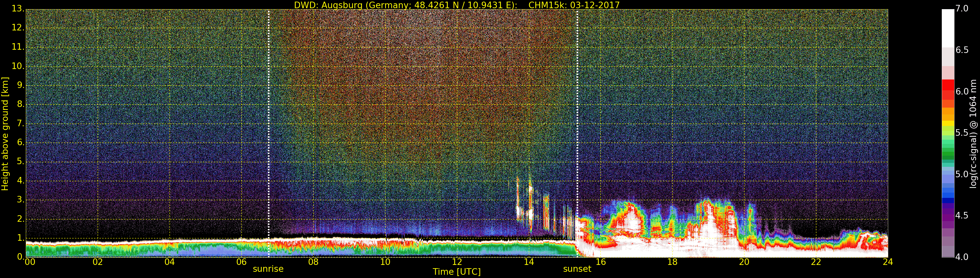Click the "sunset" label below the time axis

click(x=577, y=269)
